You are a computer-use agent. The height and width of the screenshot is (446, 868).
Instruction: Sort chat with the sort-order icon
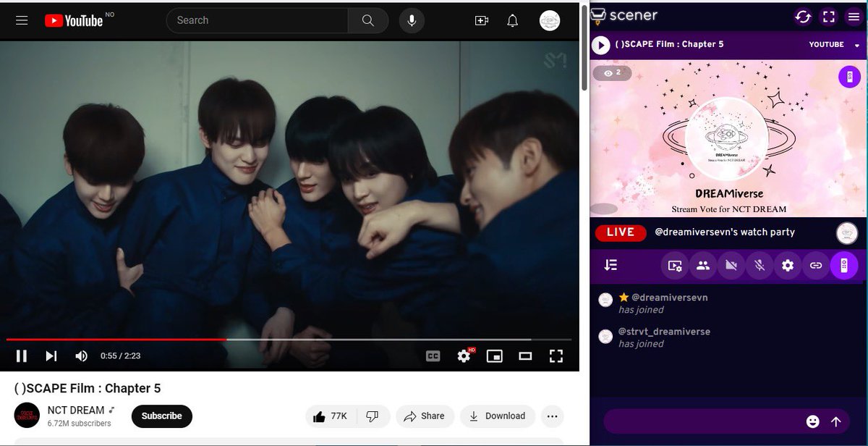tap(611, 266)
